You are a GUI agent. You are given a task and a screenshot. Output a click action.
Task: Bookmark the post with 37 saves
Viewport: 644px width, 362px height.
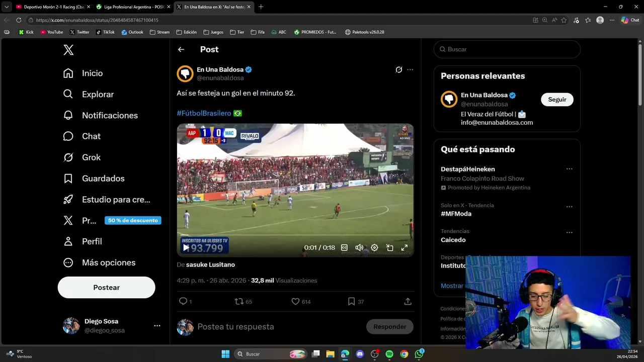(355, 301)
